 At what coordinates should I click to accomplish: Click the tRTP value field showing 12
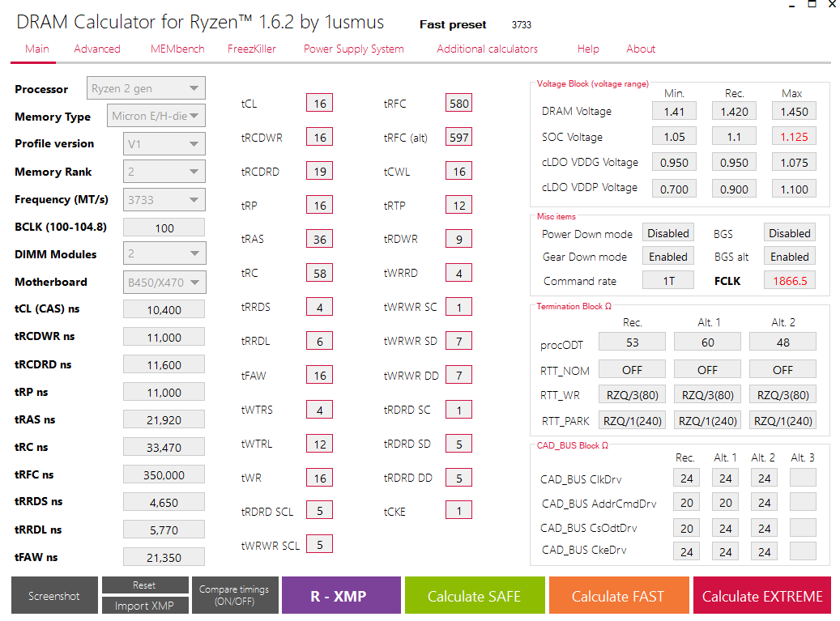[459, 206]
